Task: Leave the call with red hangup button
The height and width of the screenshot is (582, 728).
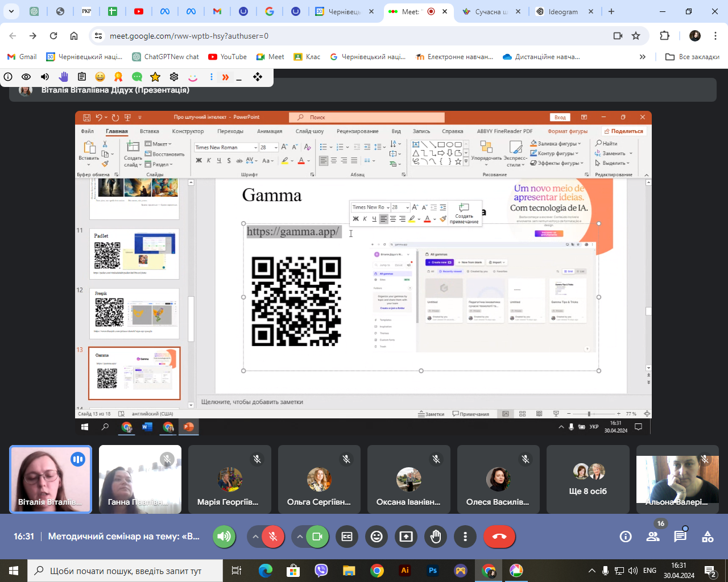Action: (x=499, y=537)
